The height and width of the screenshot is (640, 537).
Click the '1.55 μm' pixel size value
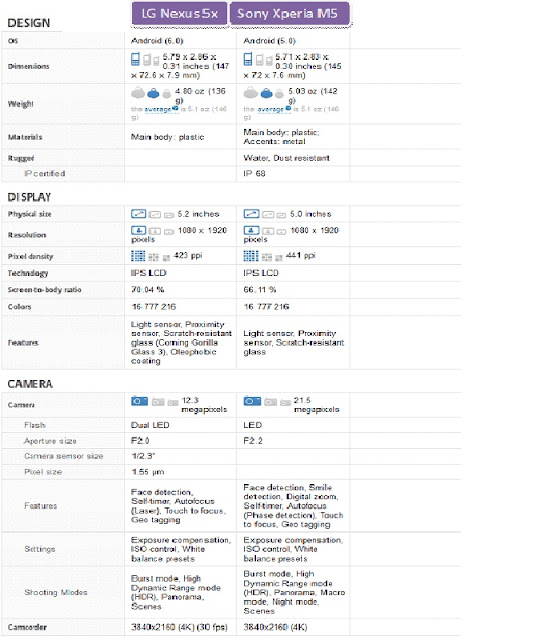click(x=148, y=472)
